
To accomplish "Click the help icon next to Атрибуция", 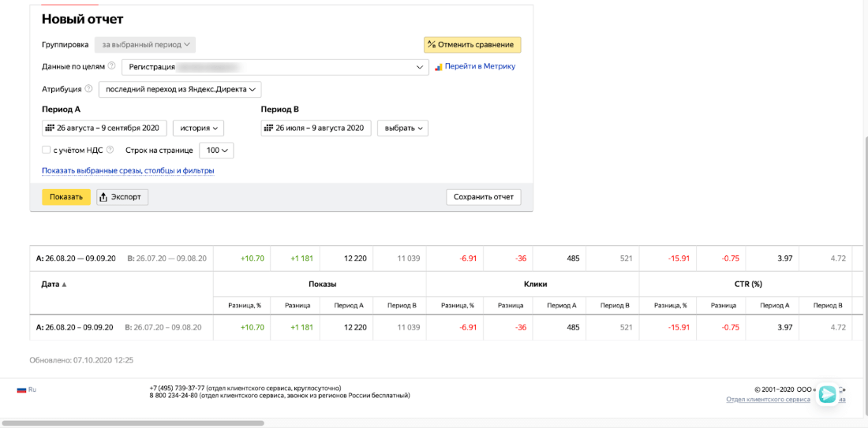I will (88, 89).
